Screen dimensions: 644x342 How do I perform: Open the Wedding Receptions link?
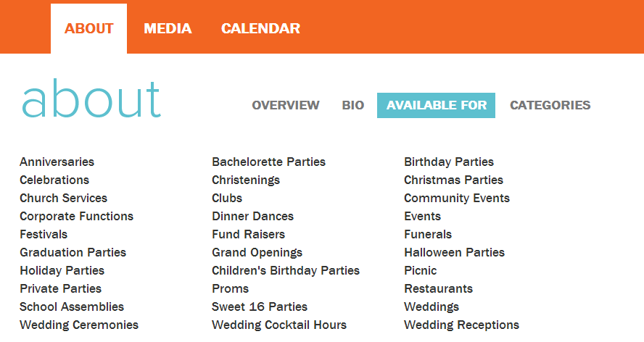tap(462, 325)
